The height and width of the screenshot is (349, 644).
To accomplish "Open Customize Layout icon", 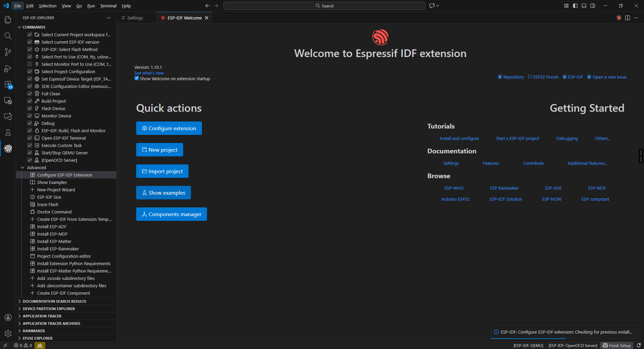I will [x=567, y=6].
